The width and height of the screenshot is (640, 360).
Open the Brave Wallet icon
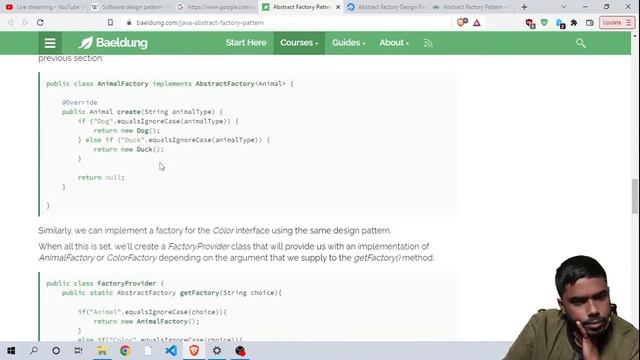589,23
